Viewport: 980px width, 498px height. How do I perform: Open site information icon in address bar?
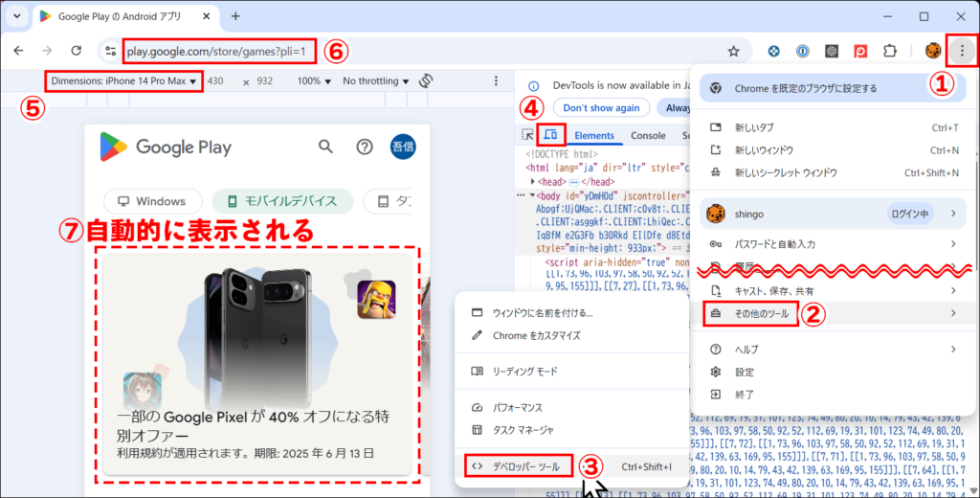pos(111,52)
